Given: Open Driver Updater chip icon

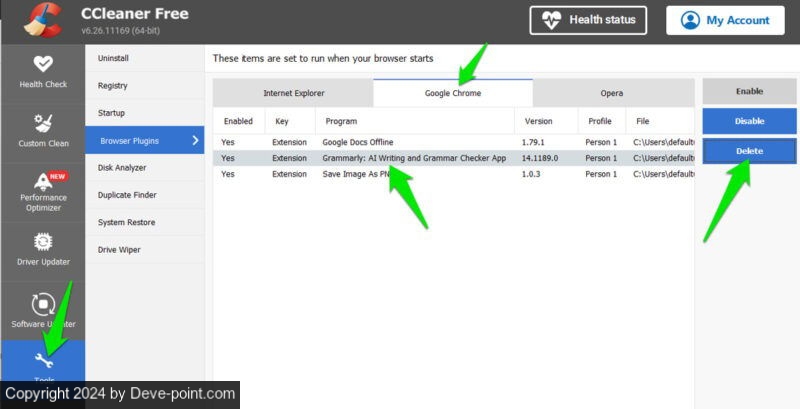Looking at the screenshot, I should (x=43, y=243).
